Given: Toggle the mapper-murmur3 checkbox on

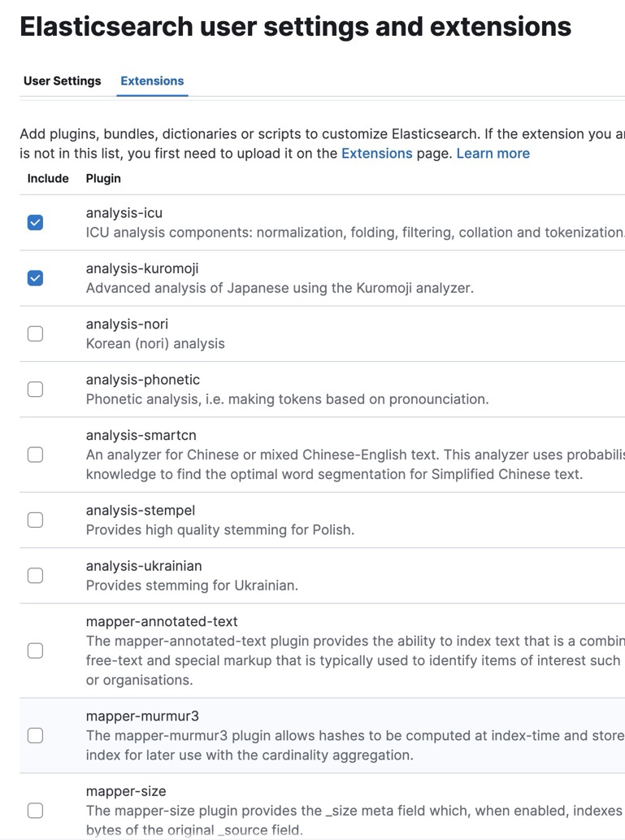Looking at the screenshot, I should (35, 735).
